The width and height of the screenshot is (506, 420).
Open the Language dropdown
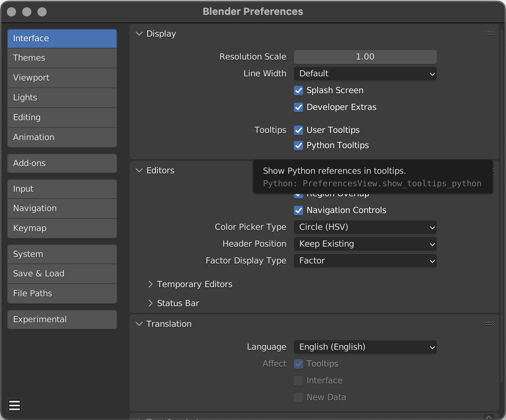pyautogui.click(x=365, y=347)
